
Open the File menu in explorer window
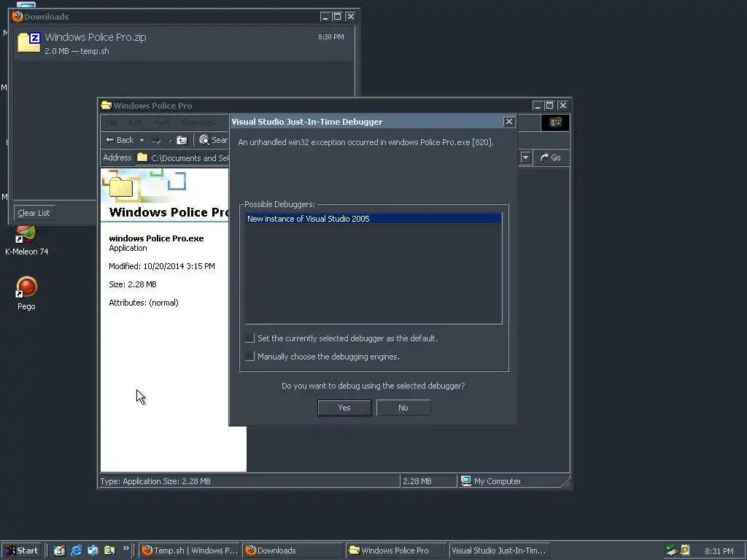coord(112,122)
